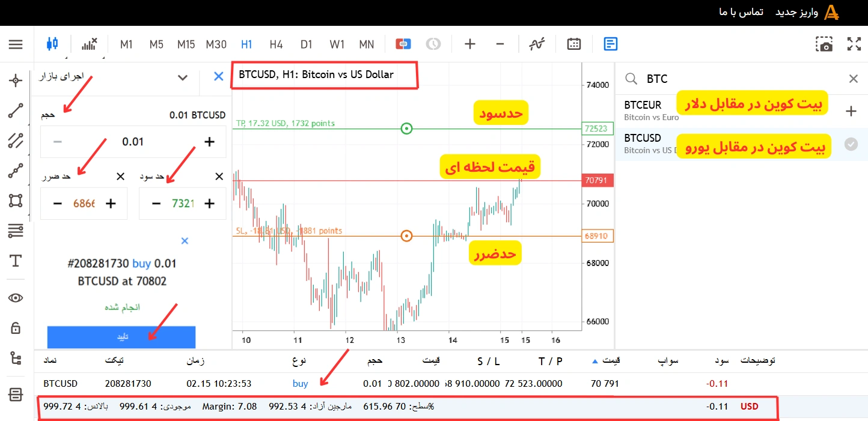Switch chart timeframe to M5
868x421 pixels.
click(x=156, y=44)
